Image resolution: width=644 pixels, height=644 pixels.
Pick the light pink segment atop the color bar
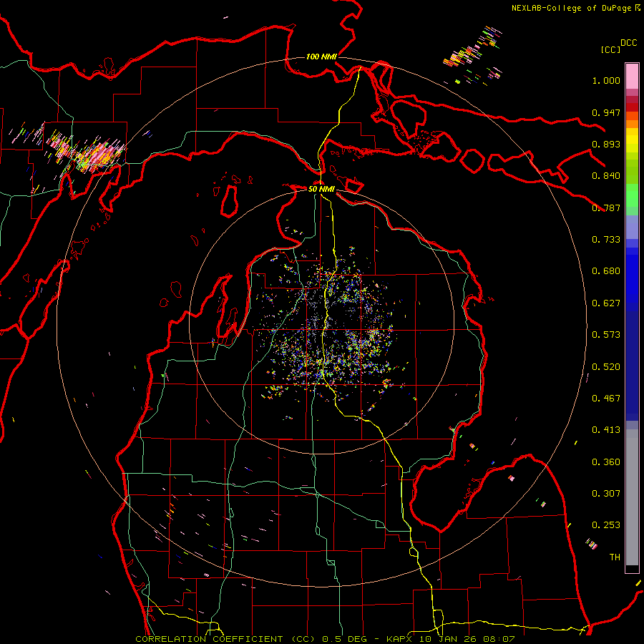pyautogui.click(x=632, y=76)
